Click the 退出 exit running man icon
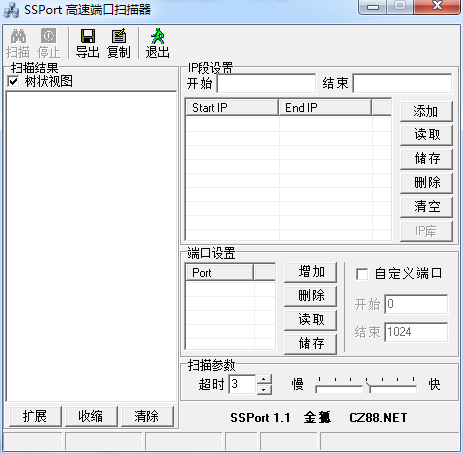 pyautogui.click(x=157, y=36)
